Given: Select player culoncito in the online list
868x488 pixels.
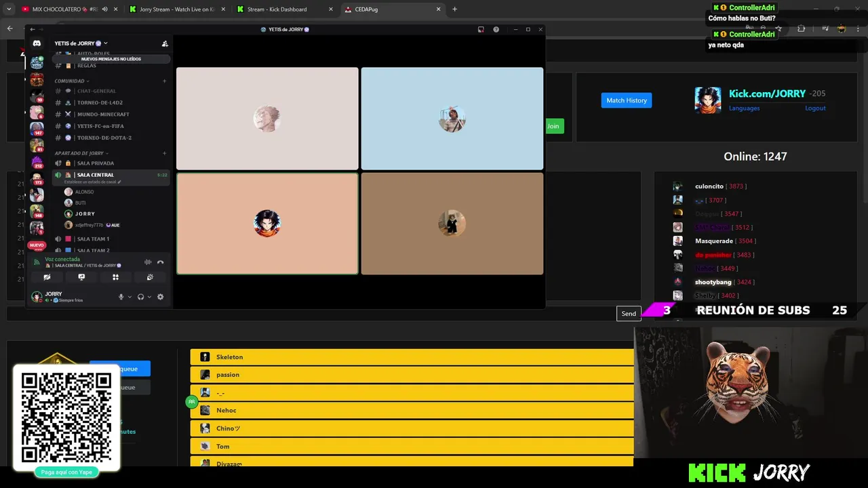Looking at the screenshot, I should [x=709, y=186].
